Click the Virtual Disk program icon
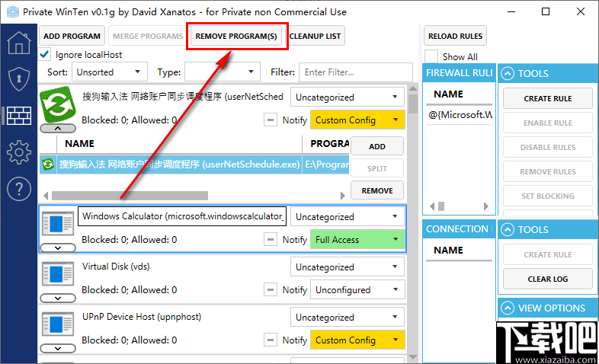Screen dimensions: 599x364 coord(58,273)
